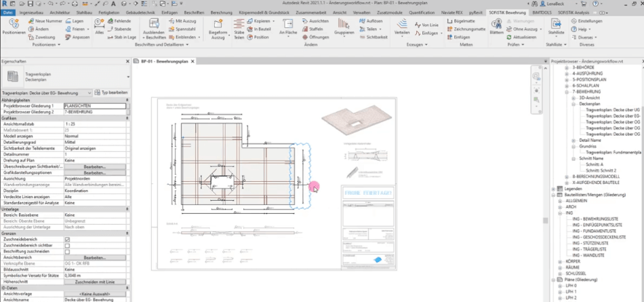
Task: Click the Typ bearbeiten button
Action: [x=111, y=93]
